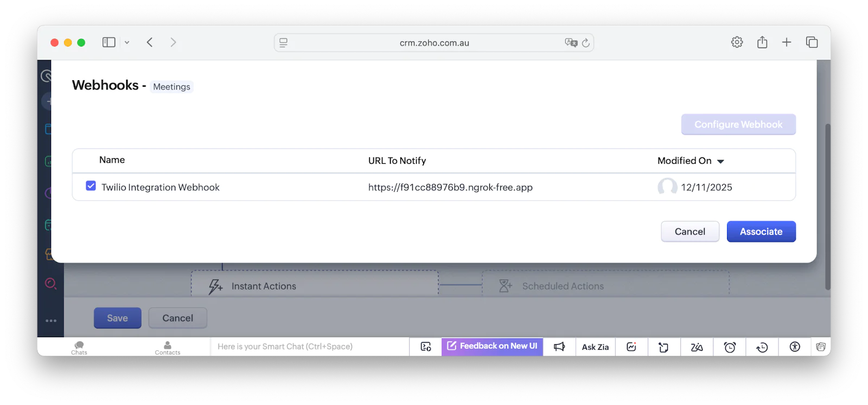The height and width of the screenshot is (405, 868).
Task: Reload the page
Action: coord(586,43)
